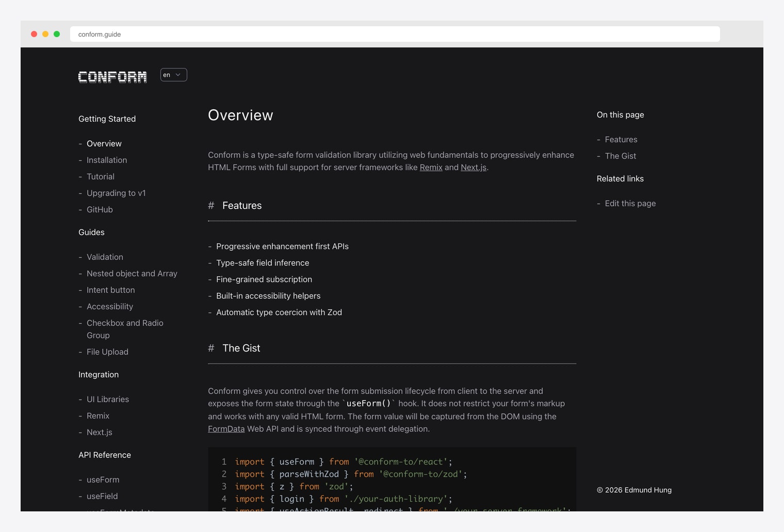Click the Getting Started section heading
The height and width of the screenshot is (532, 784).
(x=107, y=119)
